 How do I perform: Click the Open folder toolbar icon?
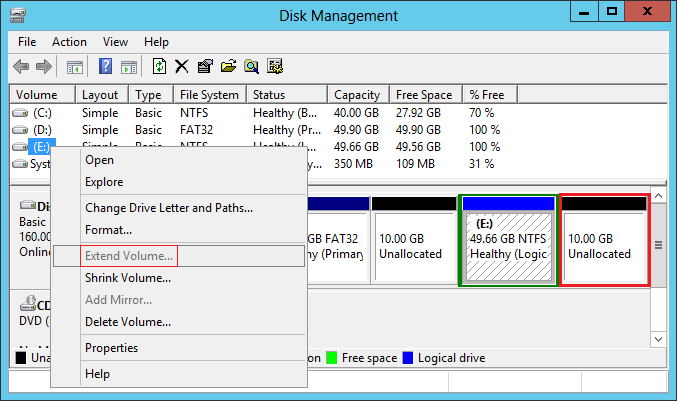coord(228,67)
